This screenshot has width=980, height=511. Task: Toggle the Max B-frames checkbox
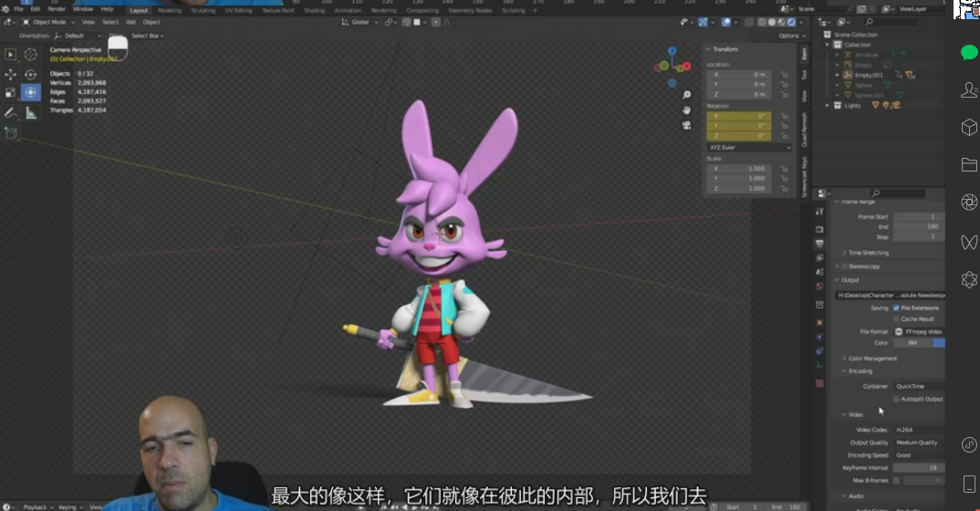896,480
